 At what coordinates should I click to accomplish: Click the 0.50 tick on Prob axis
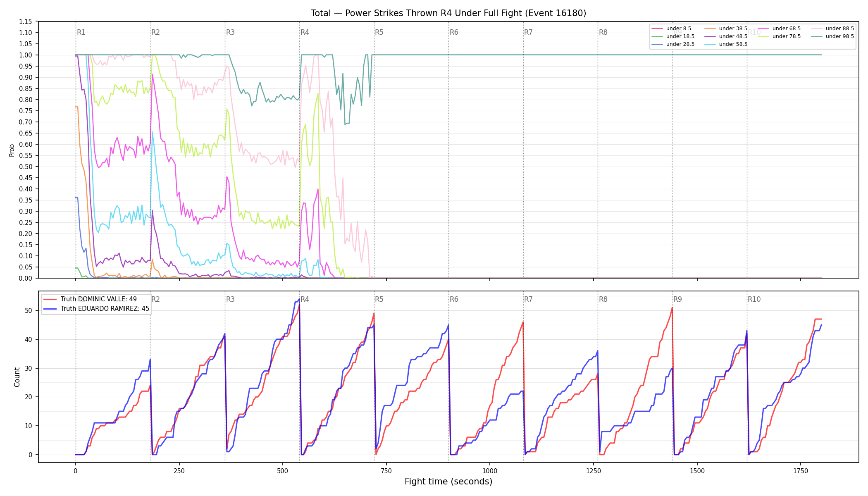[x=26, y=167]
